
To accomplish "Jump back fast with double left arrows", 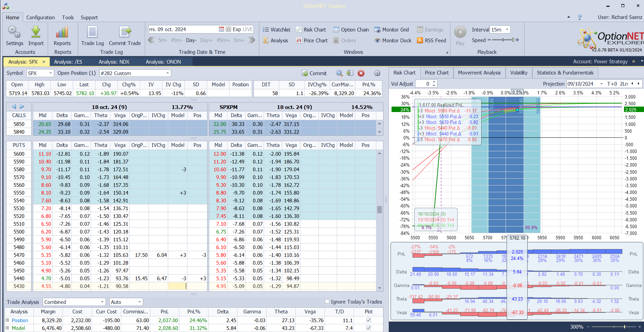I will point(151,40).
